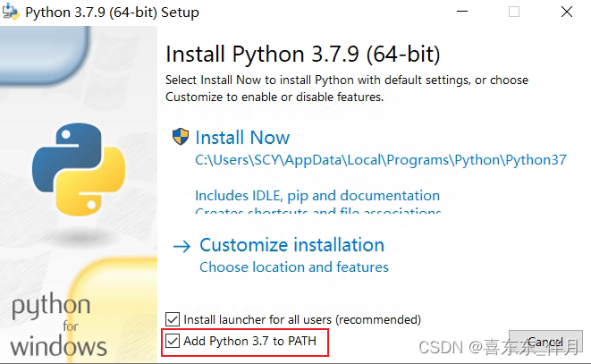Click the Python37 install path text
Viewport: 591px width, 364px height.
tap(381, 160)
